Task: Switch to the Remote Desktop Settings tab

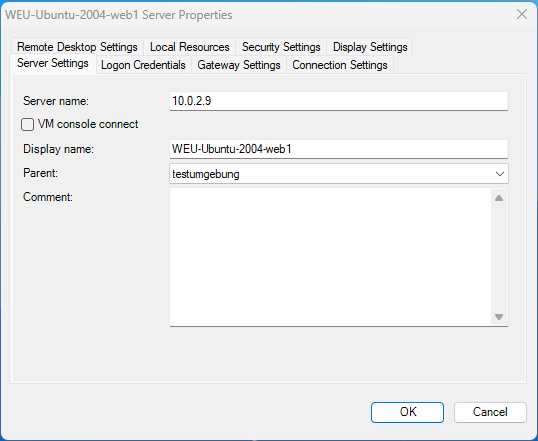Action: [x=77, y=47]
